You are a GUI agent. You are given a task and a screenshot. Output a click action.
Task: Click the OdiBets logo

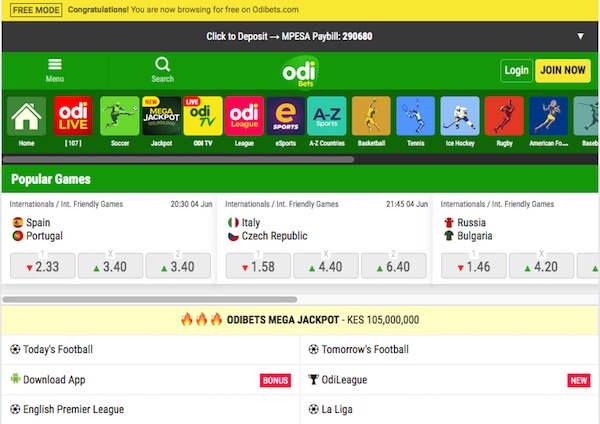point(300,71)
